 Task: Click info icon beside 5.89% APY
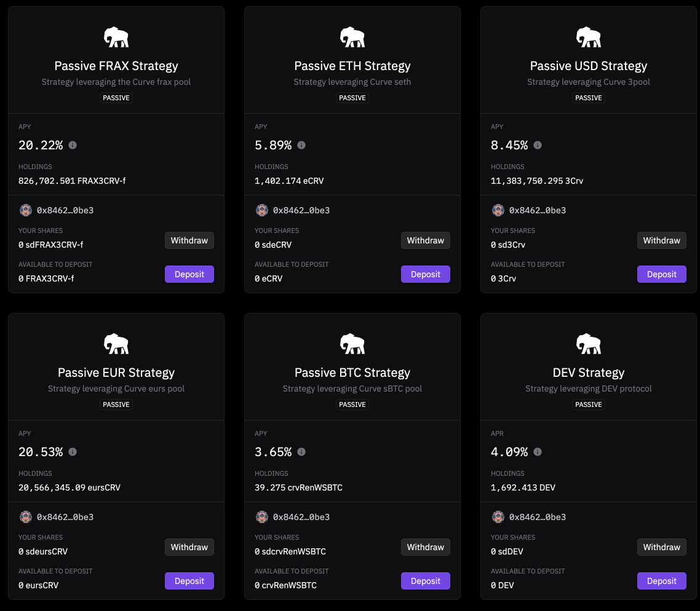301,145
